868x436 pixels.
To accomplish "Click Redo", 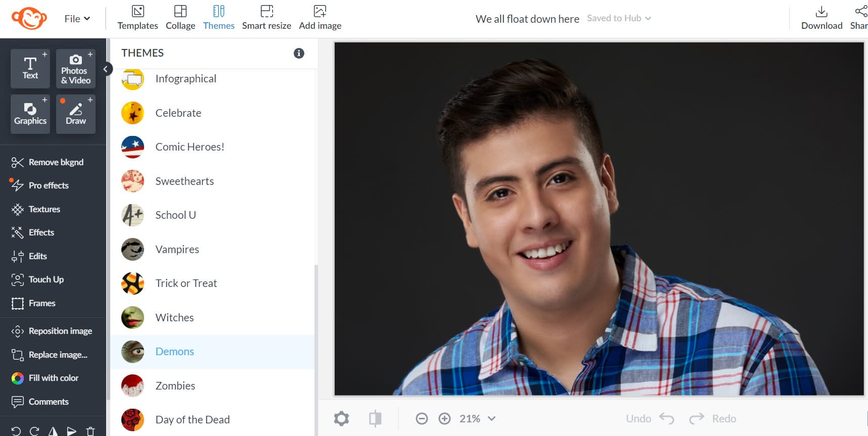I will pos(712,419).
